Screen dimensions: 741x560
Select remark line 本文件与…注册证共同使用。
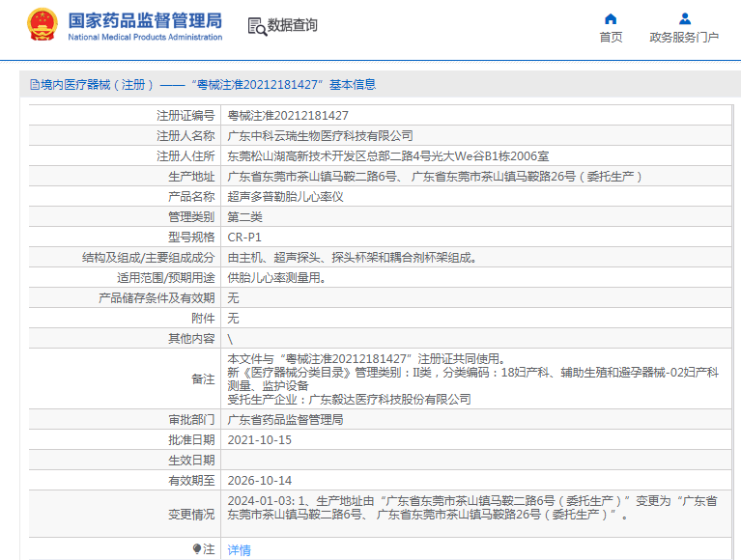(368, 359)
